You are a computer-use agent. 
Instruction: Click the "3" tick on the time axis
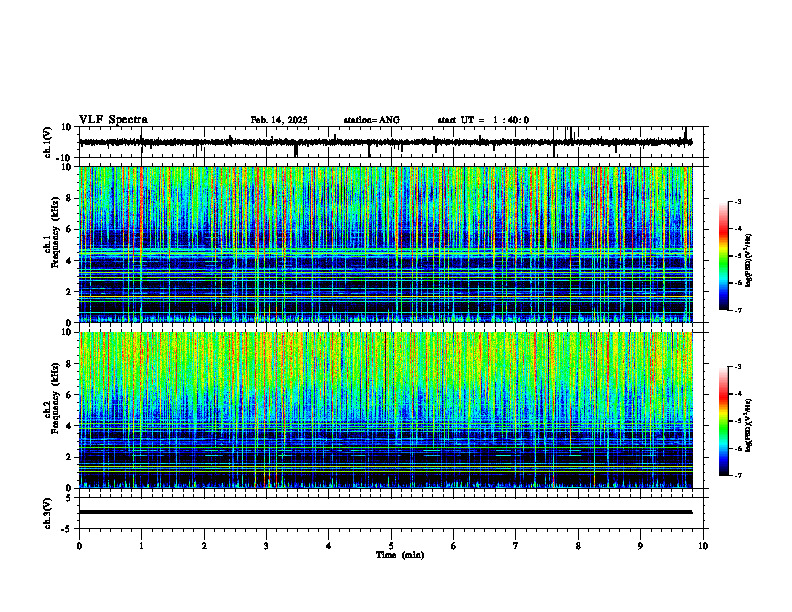pyautogui.click(x=266, y=546)
